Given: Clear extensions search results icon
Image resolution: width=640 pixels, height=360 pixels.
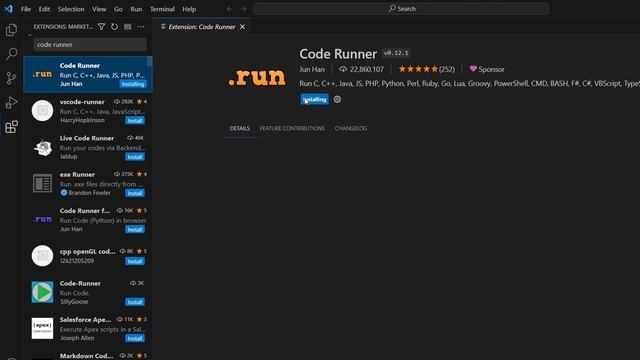Looking at the screenshot, I should click(x=128, y=27).
